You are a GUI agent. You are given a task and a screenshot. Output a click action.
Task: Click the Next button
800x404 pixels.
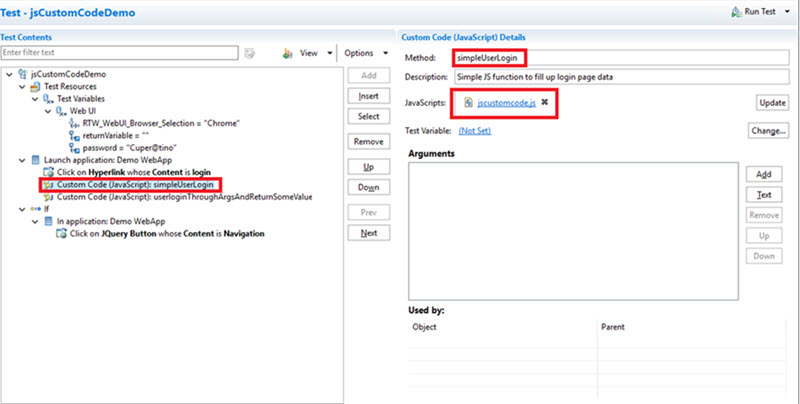coord(368,233)
